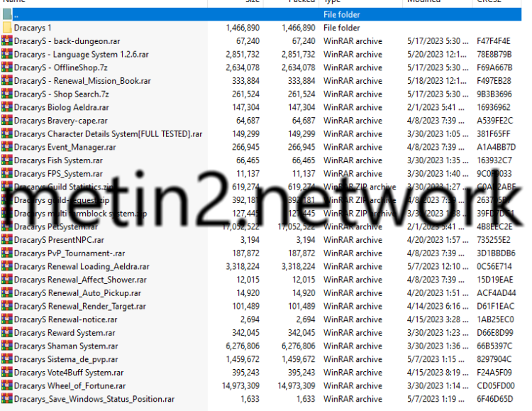The height and width of the screenshot is (411, 532).
Task: Select file name Dracarys Vote4Buff System.rar
Action: click(69, 373)
